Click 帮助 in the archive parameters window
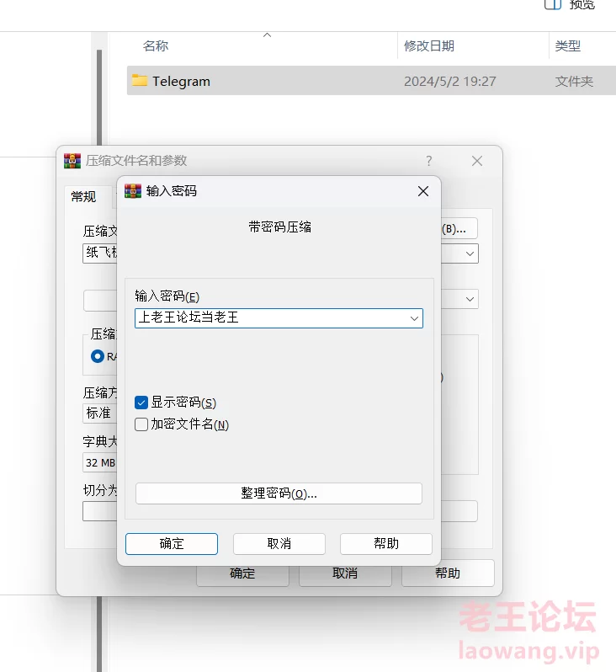The height and width of the screenshot is (672, 616). 448,573
